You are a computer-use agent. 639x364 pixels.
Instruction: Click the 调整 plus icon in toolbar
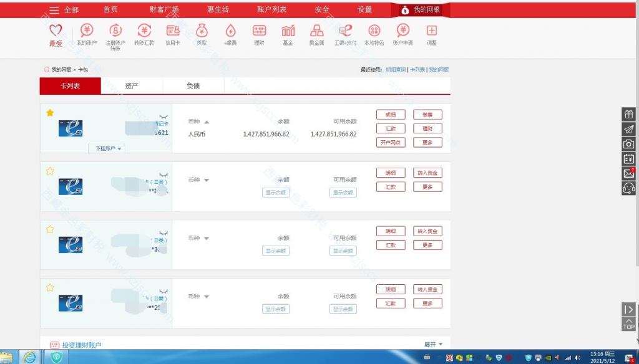pos(432,31)
